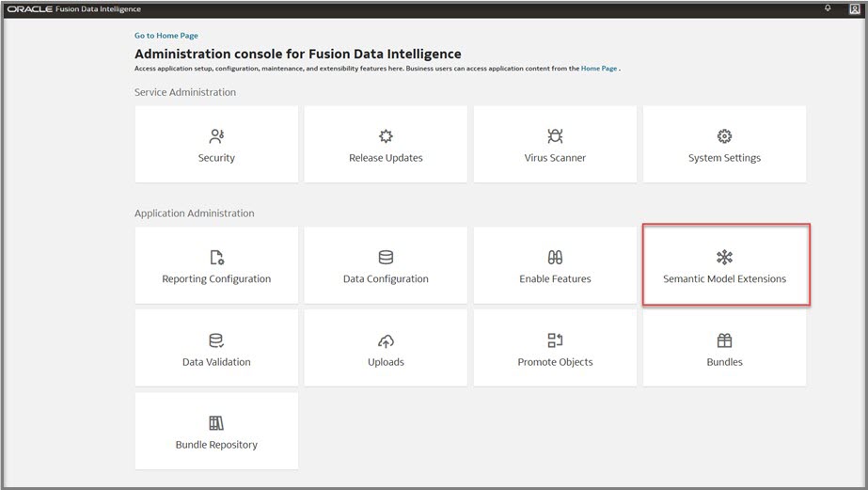Screen dimensions: 868x490
Task: Open the Bundles label
Action: click(x=725, y=362)
